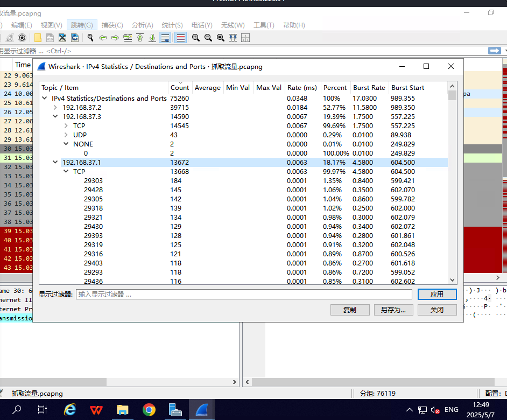Screen dimensions: 507x420
Task: Click the Wireshark shark fin taskbar icon
Action: coord(201,410)
